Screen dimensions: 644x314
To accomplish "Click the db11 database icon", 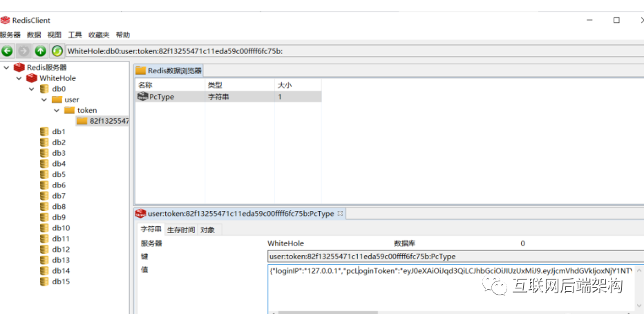I will [44, 239].
